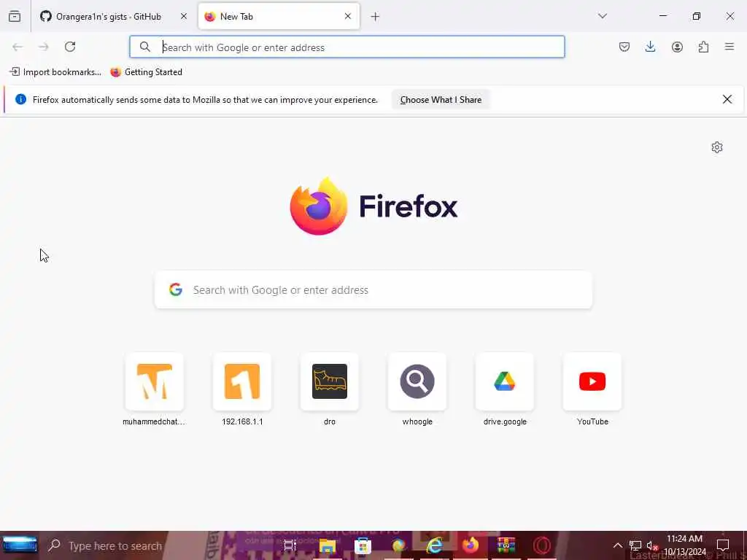Image resolution: width=747 pixels, height=560 pixels.
Task: Open File Explorer from the taskbar
Action: tap(328, 545)
